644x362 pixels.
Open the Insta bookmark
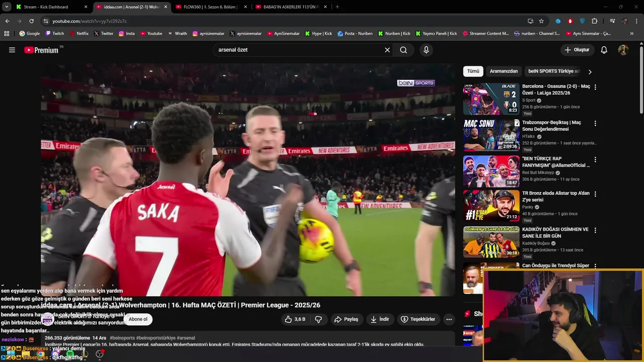click(x=127, y=34)
